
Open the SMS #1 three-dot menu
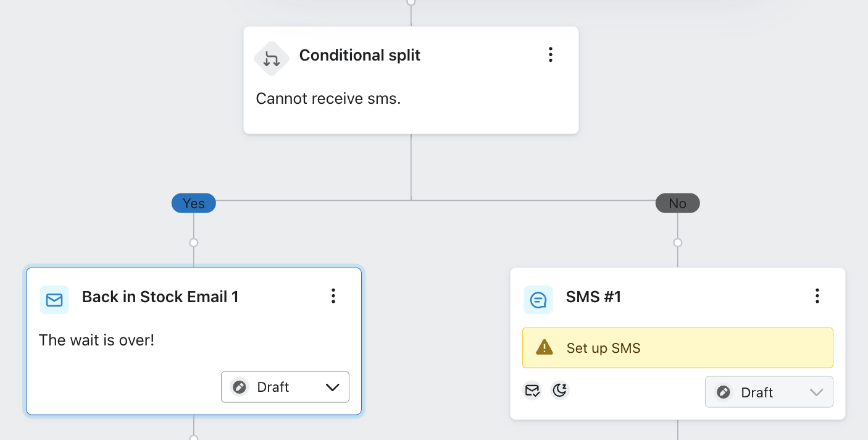(x=817, y=296)
